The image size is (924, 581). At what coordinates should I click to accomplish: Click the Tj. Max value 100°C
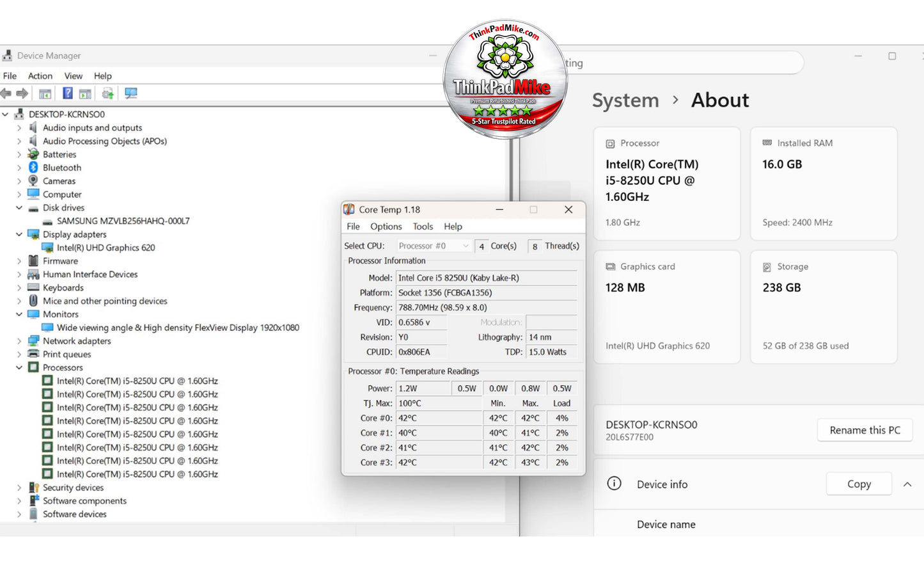(x=439, y=403)
